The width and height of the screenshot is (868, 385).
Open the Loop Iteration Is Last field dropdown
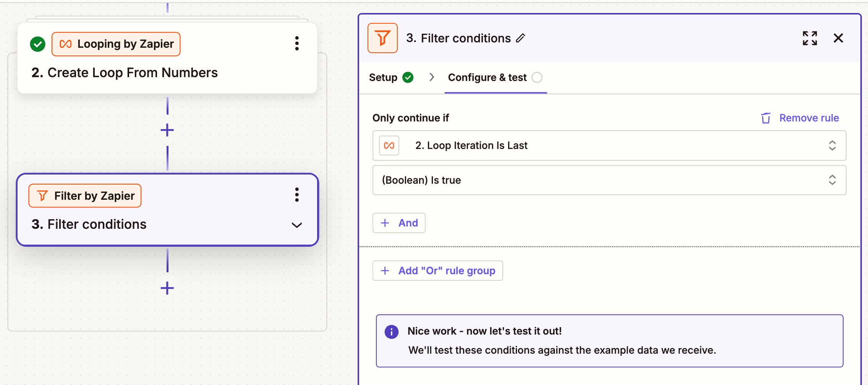coord(609,146)
